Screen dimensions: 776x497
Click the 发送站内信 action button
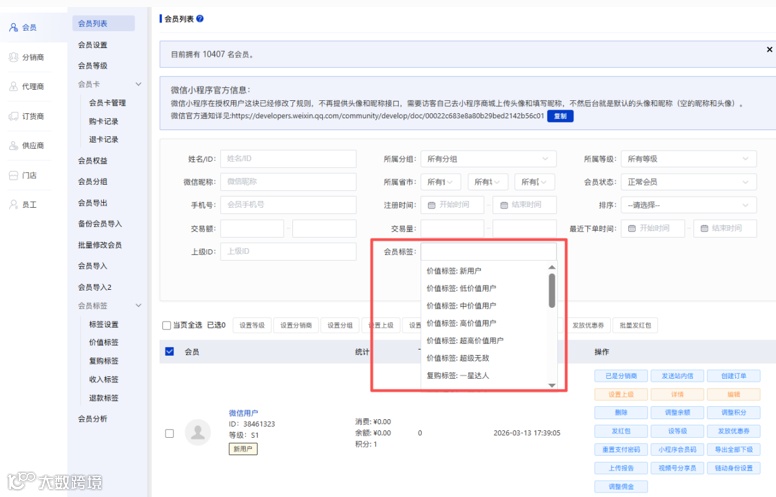tap(677, 376)
